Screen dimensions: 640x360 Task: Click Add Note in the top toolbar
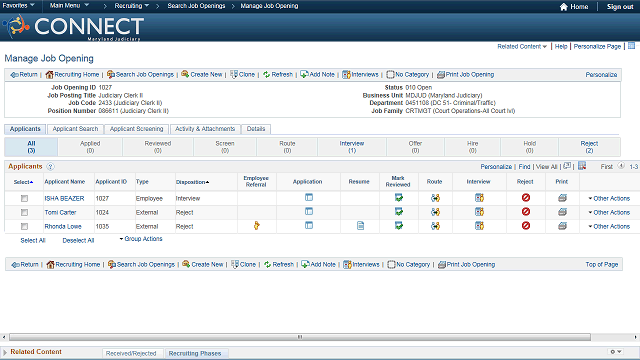coord(318,75)
